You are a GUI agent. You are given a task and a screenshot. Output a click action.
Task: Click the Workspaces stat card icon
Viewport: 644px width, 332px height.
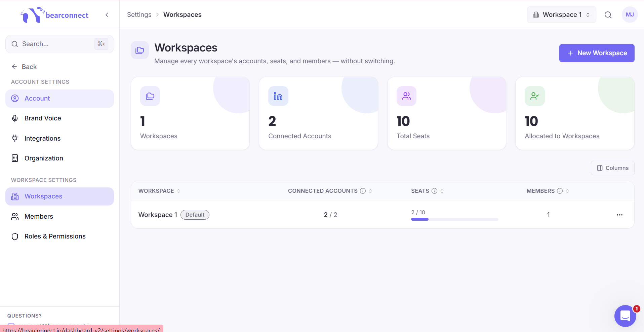[150, 96]
